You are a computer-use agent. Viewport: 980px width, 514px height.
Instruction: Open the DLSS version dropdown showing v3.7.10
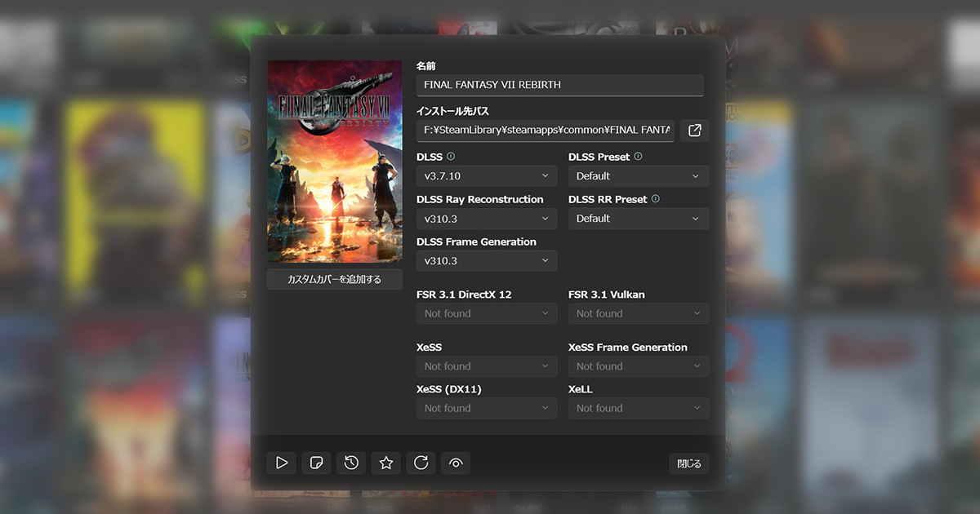[487, 176]
